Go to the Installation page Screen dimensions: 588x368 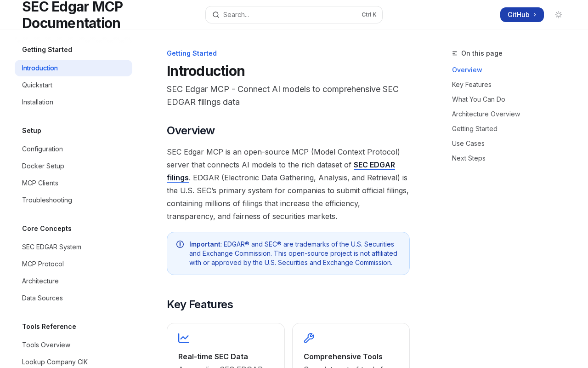pos(38,102)
